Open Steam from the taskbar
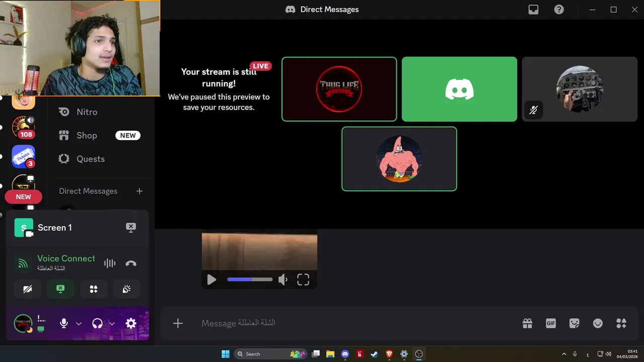 [x=374, y=354]
